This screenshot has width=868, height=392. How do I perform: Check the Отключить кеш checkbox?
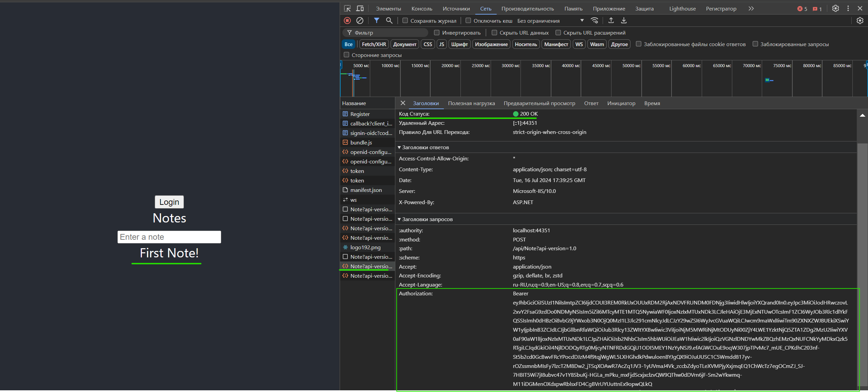coord(468,21)
